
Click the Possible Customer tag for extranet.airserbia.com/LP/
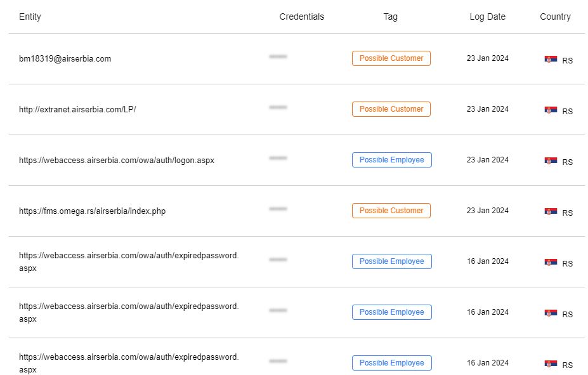pyautogui.click(x=391, y=109)
